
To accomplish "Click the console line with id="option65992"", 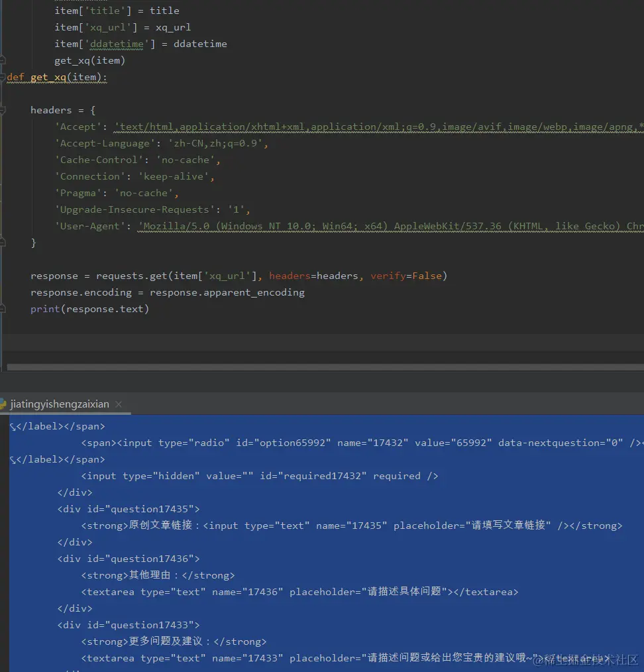I will 362,443.
